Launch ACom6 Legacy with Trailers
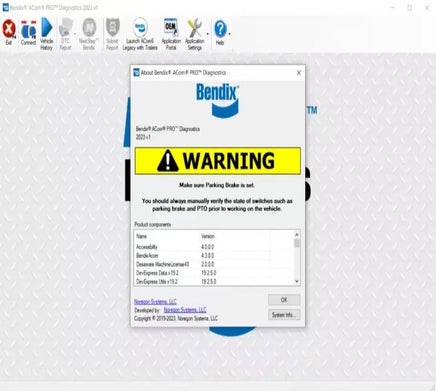The image size is (436, 391). pos(140,33)
